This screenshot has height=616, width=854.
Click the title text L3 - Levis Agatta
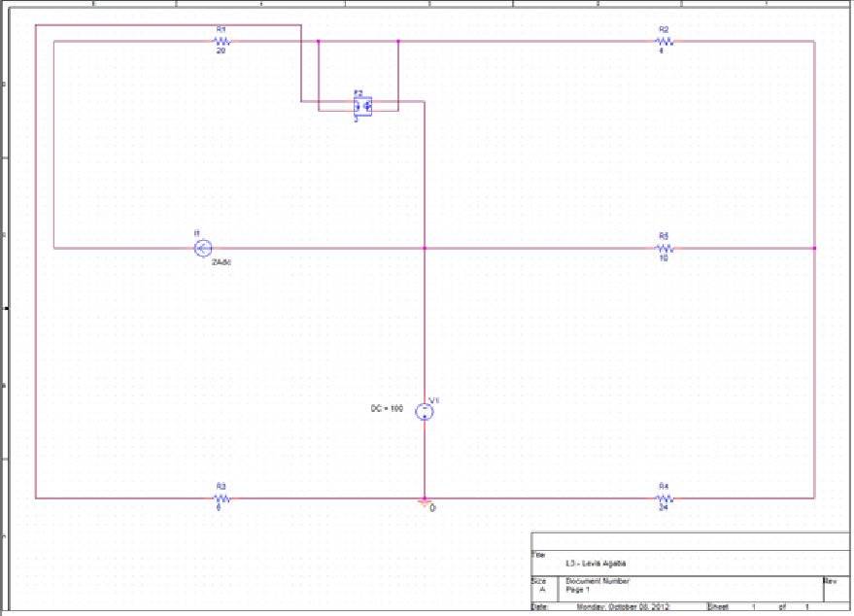(597, 562)
